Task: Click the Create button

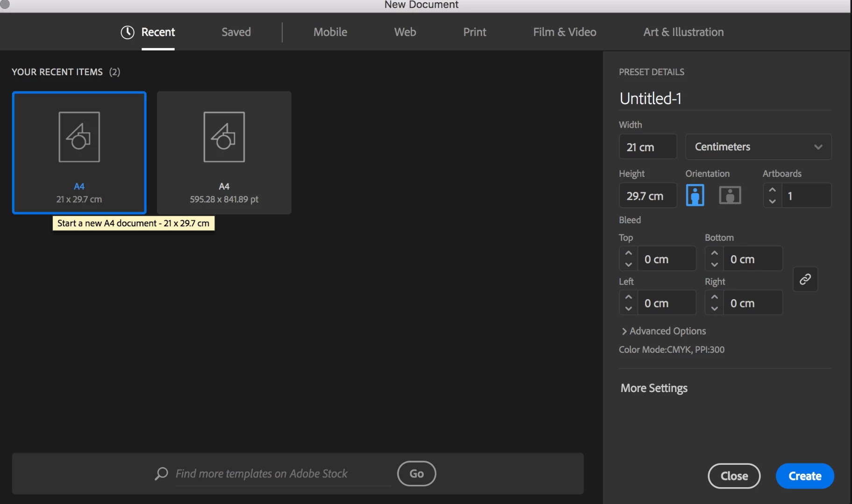Action: (x=805, y=476)
